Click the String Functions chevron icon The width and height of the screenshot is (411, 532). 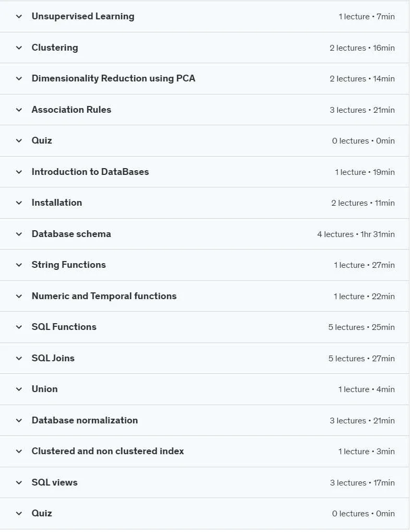(x=19, y=265)
